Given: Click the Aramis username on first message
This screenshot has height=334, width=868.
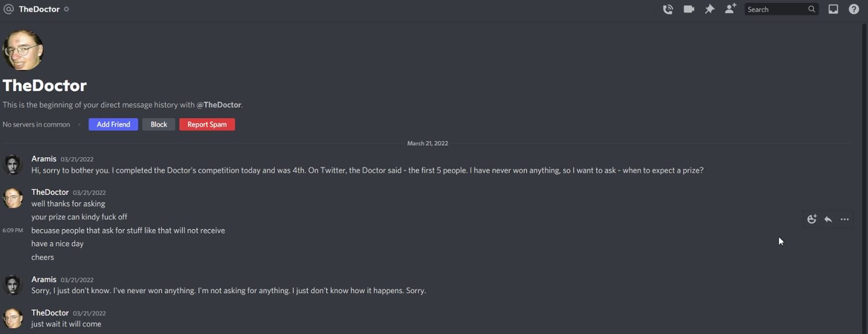Looking at the screenshot, I should point(44,159).
